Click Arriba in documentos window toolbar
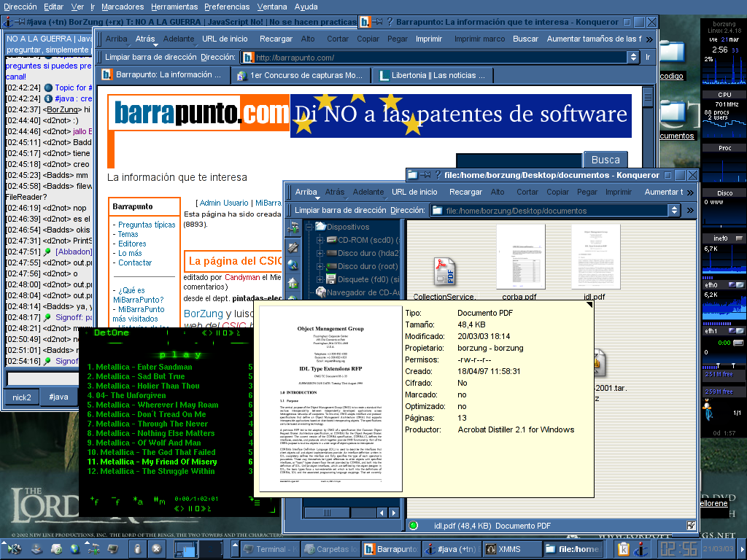 pyautogui.click(x=306, y=192)
